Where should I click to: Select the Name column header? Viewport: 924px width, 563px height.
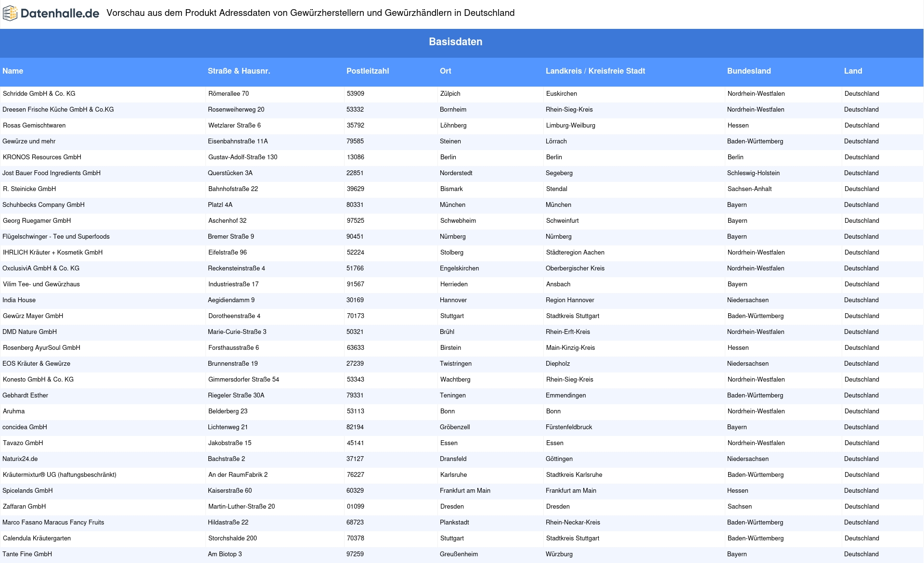coord(13,71)
